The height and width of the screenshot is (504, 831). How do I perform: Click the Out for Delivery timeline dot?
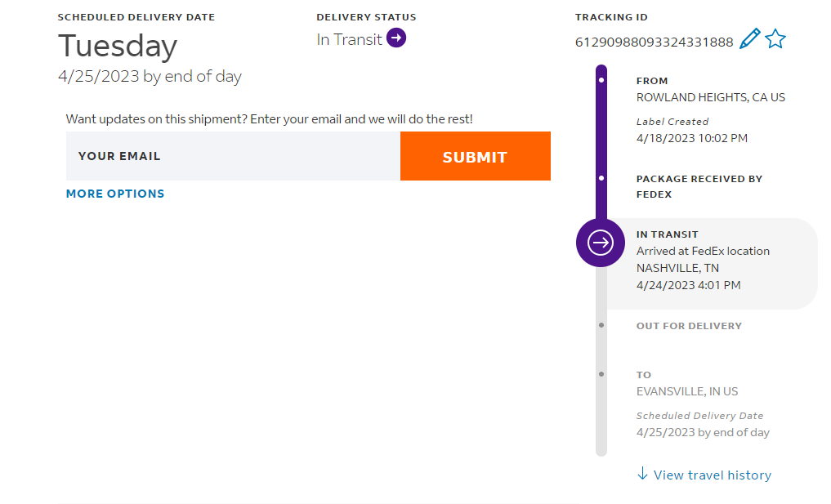(x=601, y=325)
